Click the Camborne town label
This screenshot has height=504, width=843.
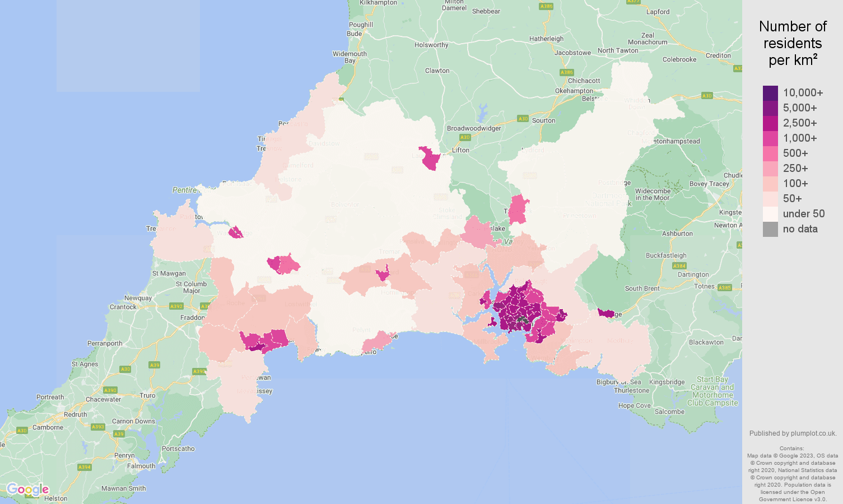48,427
